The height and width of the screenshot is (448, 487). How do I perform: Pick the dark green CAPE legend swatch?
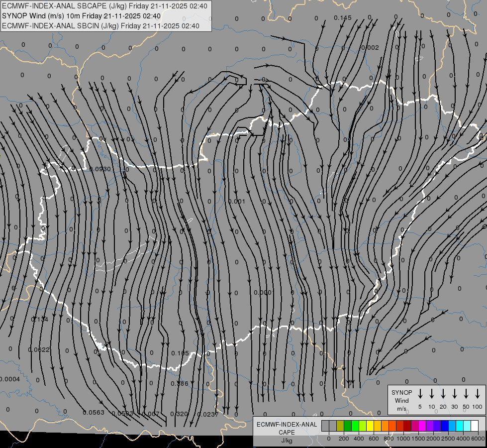pyautogui.click(x=348, y=426)
